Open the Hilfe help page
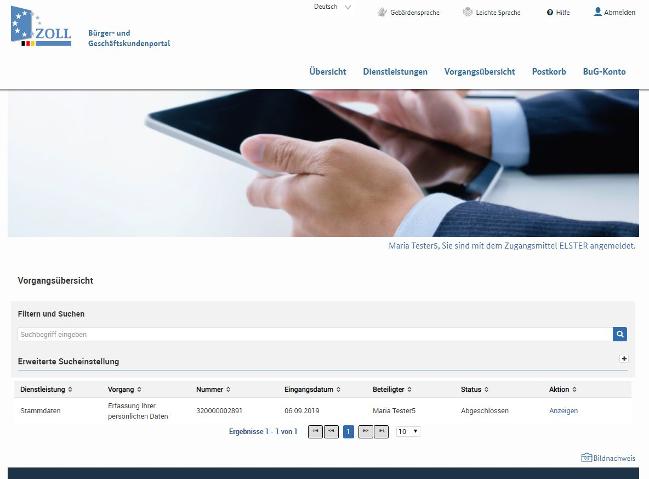Viewport: 649px width, 479px height. coord(558,12)
